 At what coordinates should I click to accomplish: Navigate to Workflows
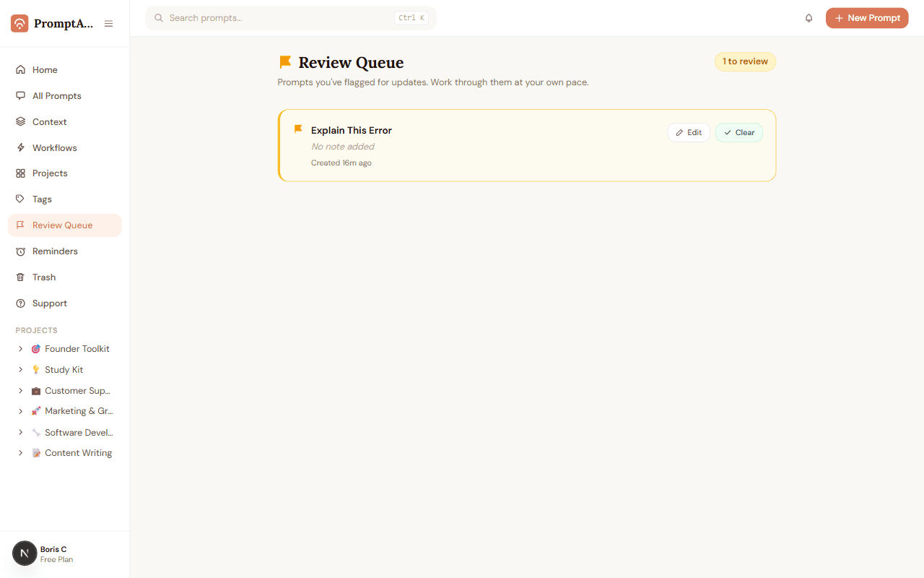[65, 148]
